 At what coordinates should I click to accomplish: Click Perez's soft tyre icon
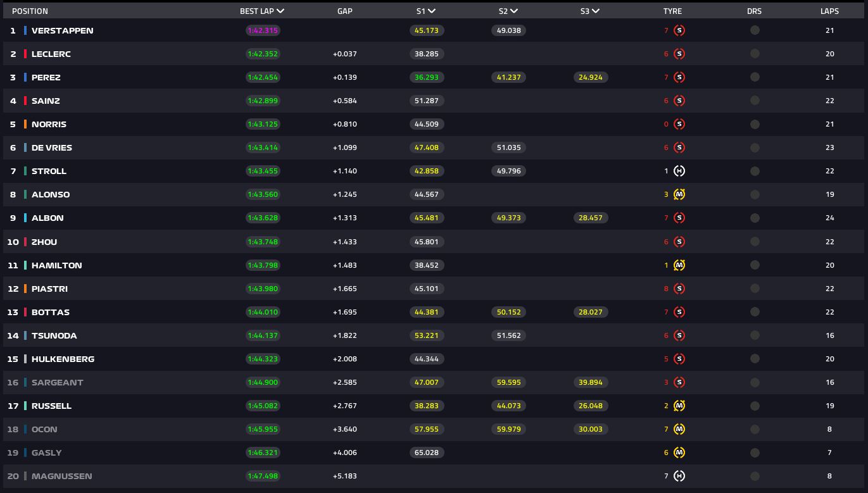[x=679, y=77]
